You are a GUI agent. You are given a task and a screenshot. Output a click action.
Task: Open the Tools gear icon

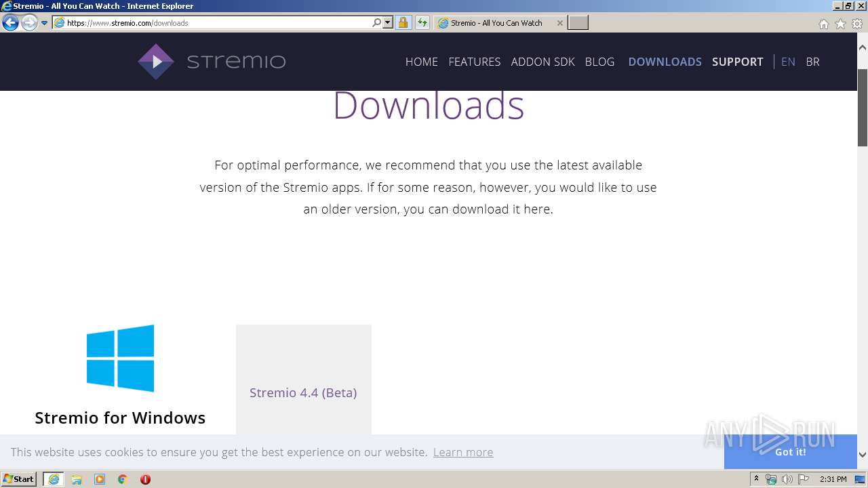857,24
